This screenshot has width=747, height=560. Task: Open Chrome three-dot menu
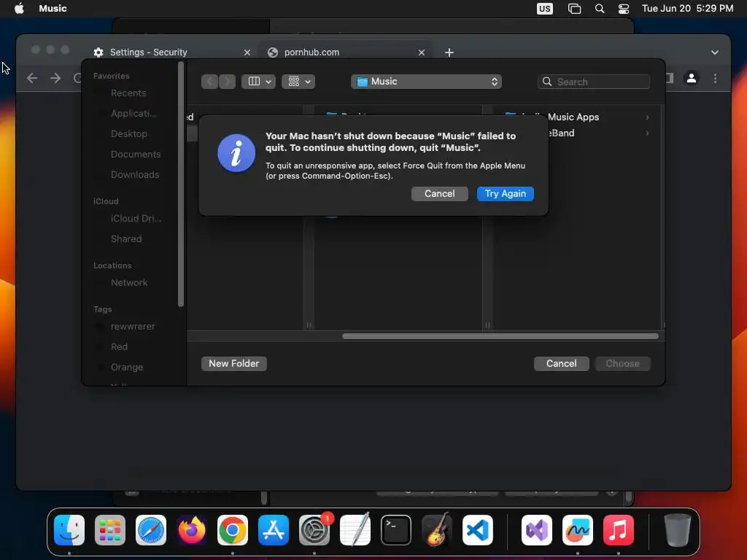click(x=715, y=78)
